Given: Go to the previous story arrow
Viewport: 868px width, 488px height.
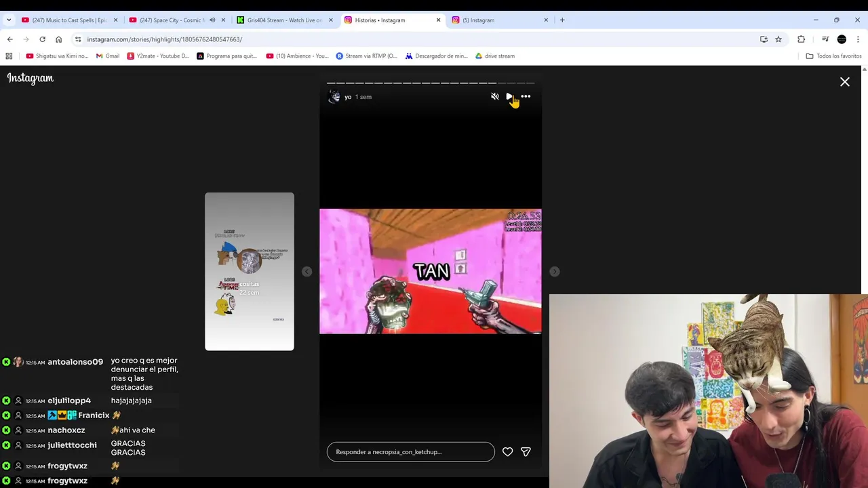Looking at the screenshot, I should pyautogui.click(x=307, y=272).
